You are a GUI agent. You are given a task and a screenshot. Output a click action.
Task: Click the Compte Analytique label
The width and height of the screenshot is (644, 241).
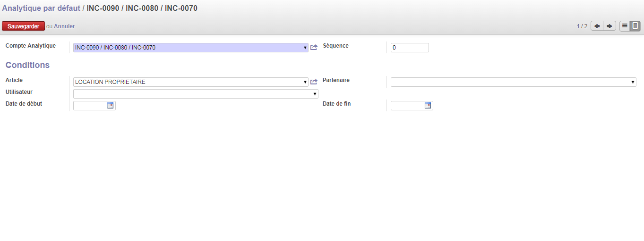coord(31,46)
